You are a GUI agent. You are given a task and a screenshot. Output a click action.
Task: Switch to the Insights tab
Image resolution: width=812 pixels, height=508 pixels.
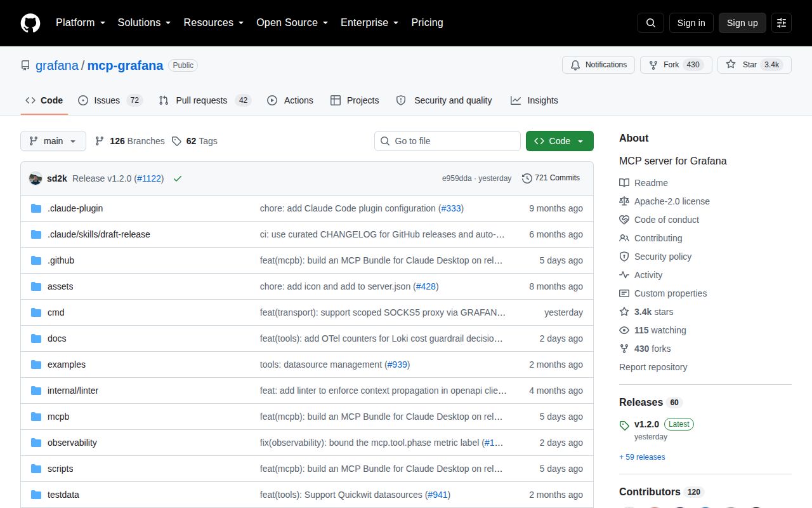(534, 100)
